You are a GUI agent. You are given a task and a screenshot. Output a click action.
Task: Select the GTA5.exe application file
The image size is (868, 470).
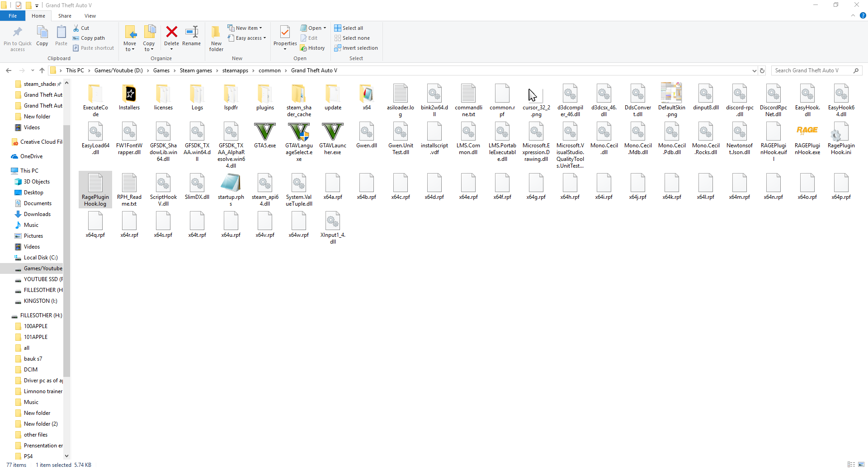pos(265,135)
